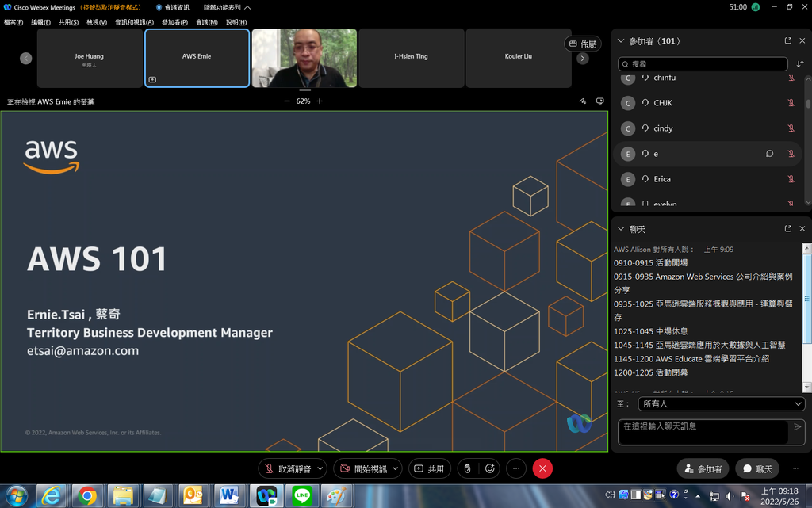Open the 編輯(E) menu

[40, 22]
